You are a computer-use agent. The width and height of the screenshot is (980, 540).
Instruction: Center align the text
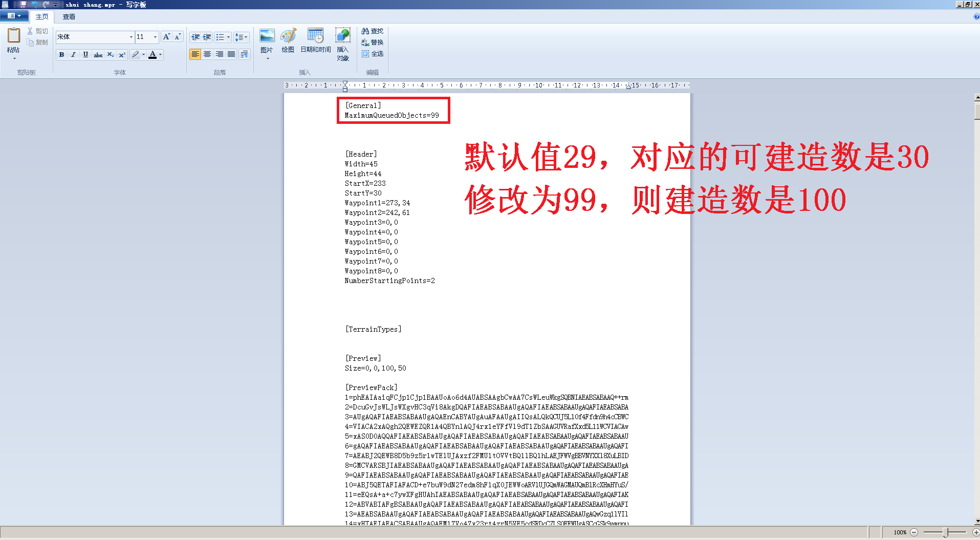click(207, 54)
